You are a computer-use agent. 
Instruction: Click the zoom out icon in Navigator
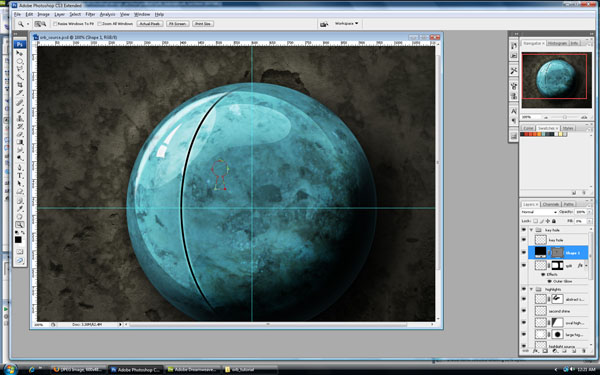click(546, 117)
